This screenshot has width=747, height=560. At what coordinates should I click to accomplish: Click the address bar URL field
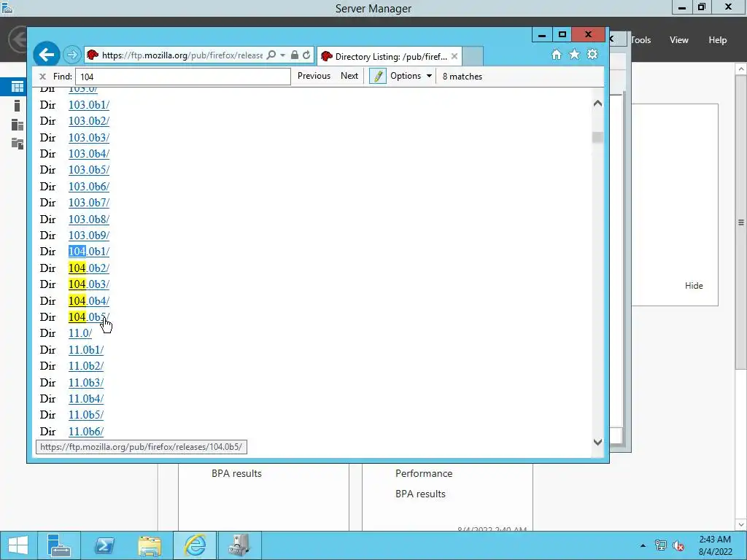pyautogui.click(x=182, y=55)
